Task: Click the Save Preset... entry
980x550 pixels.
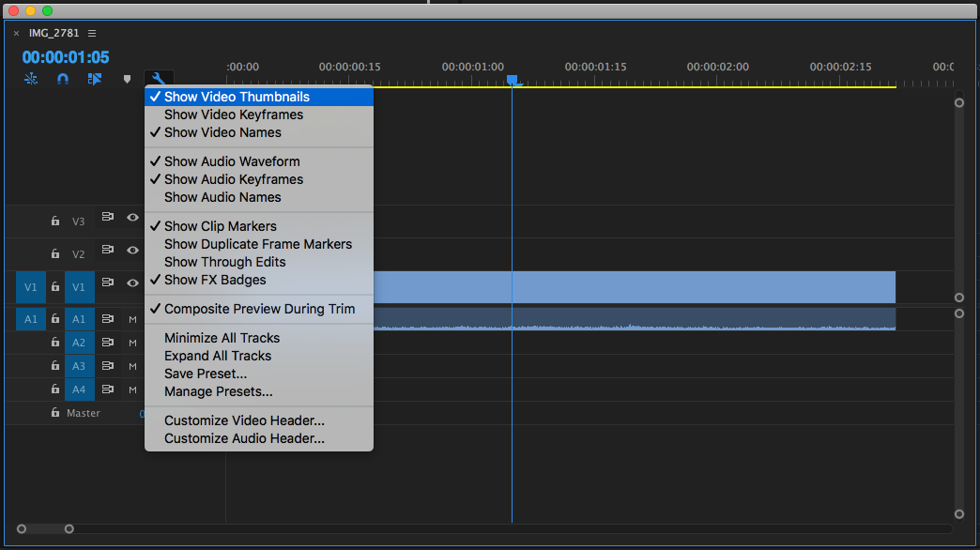Action: coord(206,374)
